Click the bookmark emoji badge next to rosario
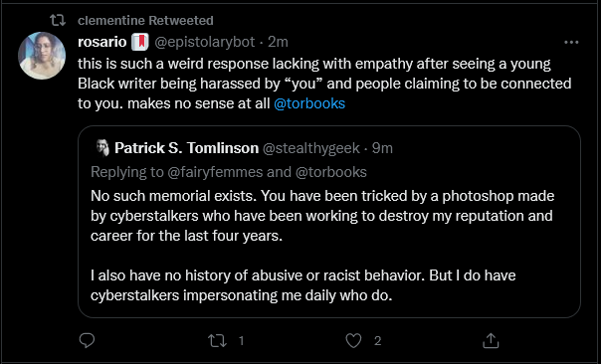Screen dimensions: 601x364 click(140, 42)
